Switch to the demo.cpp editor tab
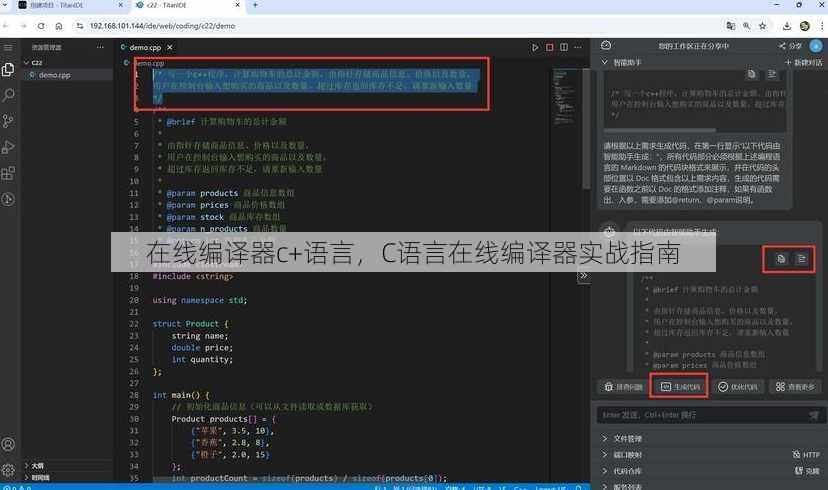 (145, 48)
